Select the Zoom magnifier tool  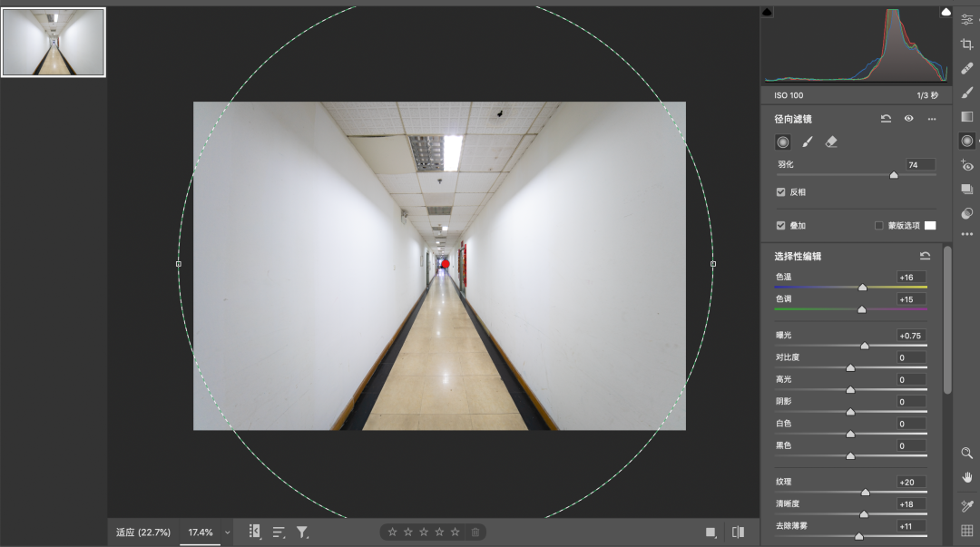point(967,453)
